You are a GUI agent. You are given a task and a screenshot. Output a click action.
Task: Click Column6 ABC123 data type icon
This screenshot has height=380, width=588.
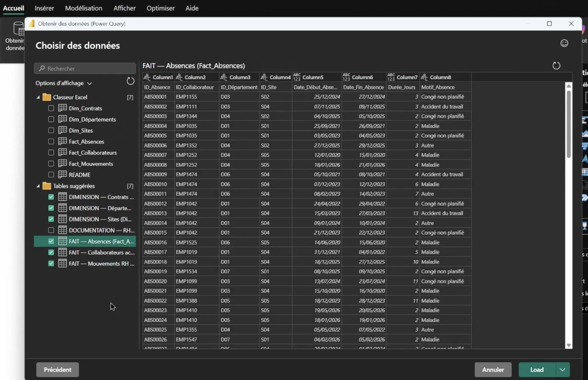[x=346, y=77]
